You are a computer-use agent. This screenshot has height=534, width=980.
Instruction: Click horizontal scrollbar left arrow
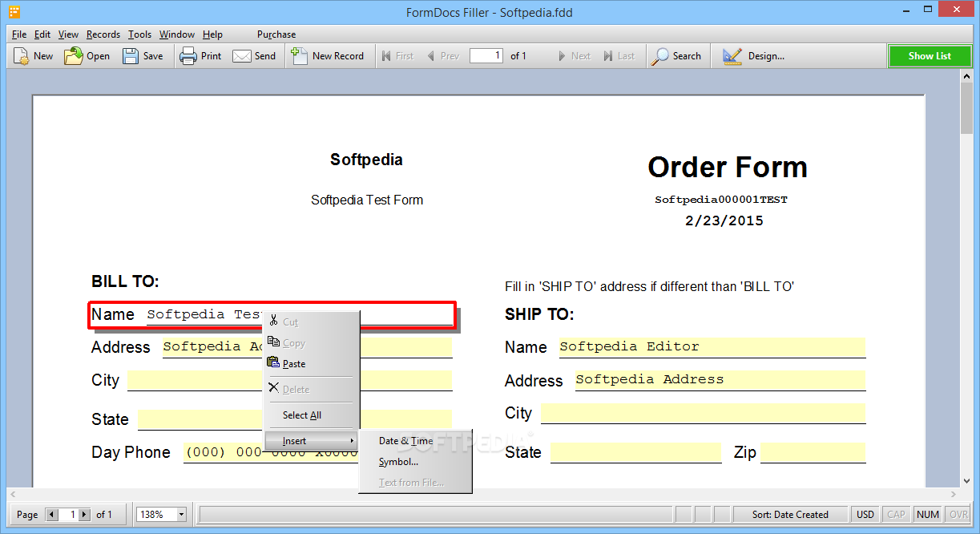13,495
